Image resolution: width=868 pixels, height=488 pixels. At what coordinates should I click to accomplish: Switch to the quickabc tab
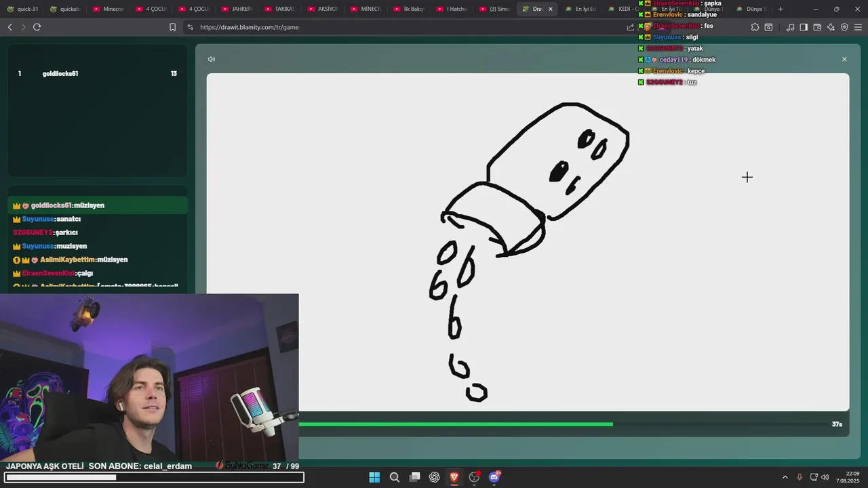pos(66,9)
